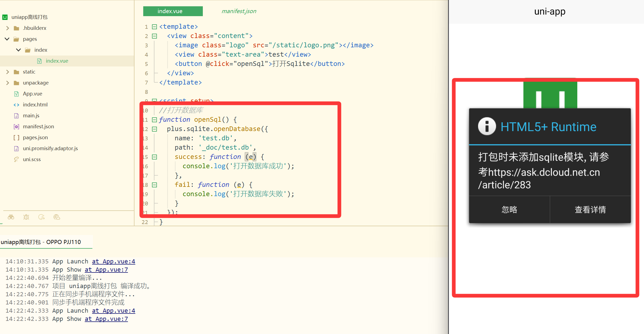The image size is (644, 334).
Task: Select the search (binoculars) icon below file tree
Action: 11,217
